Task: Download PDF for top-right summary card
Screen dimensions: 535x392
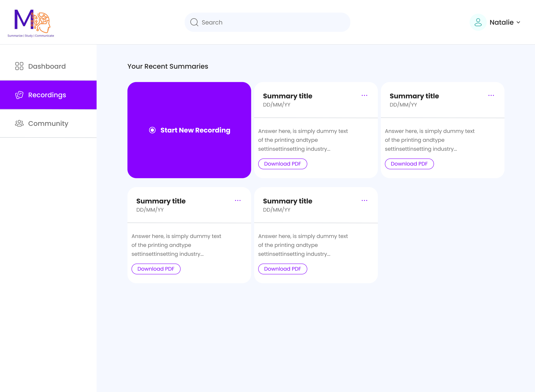Action: (x=409, y=164)
